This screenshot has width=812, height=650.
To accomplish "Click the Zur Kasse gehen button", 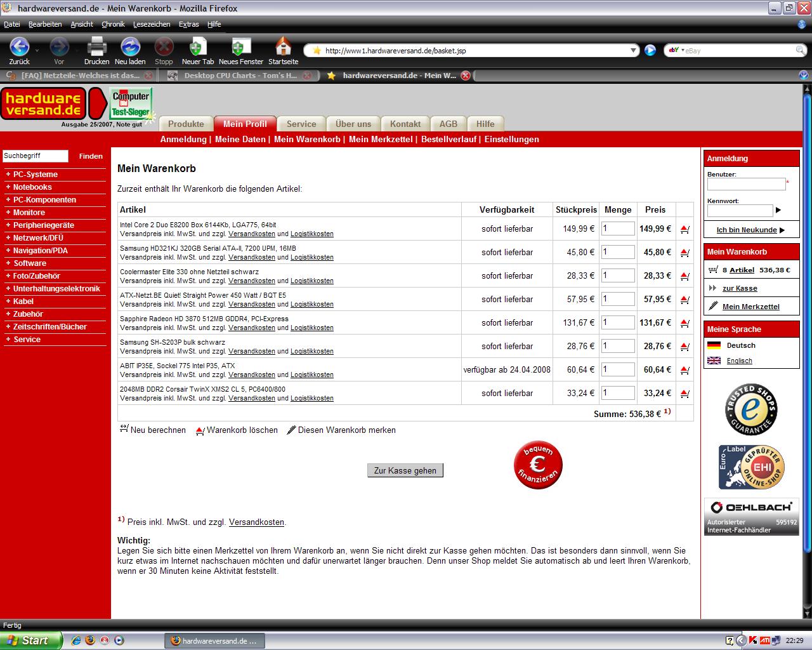I will [405, 470].
